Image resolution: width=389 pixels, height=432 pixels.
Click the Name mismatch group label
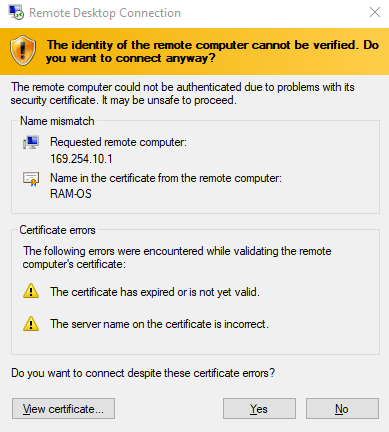click(x=57, y=121)
